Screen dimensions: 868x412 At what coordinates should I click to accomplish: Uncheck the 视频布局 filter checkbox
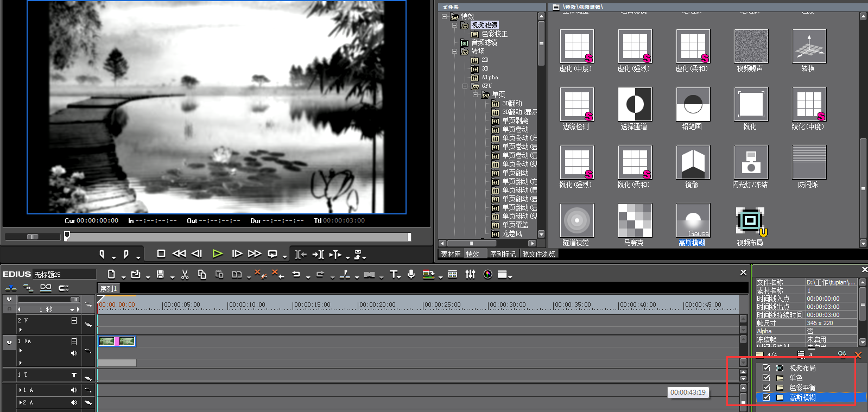click(x=766, y=367)
